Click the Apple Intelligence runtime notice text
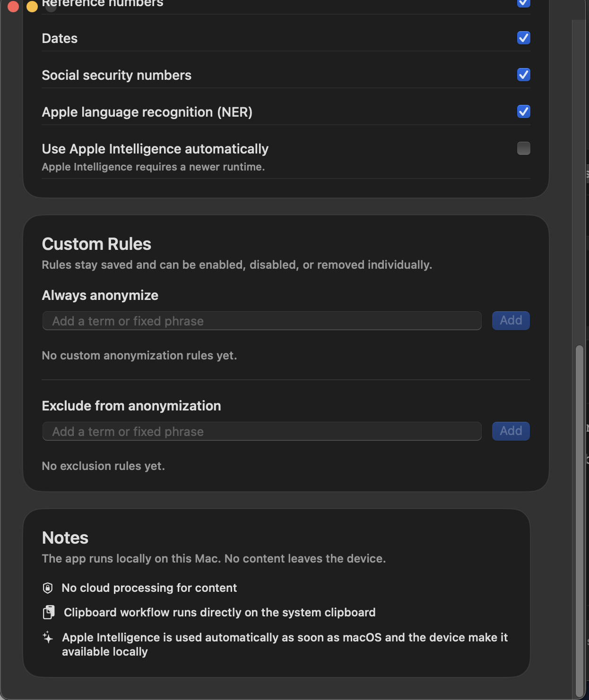The width and height of the screenshot is (589, 700). point(153,167)
